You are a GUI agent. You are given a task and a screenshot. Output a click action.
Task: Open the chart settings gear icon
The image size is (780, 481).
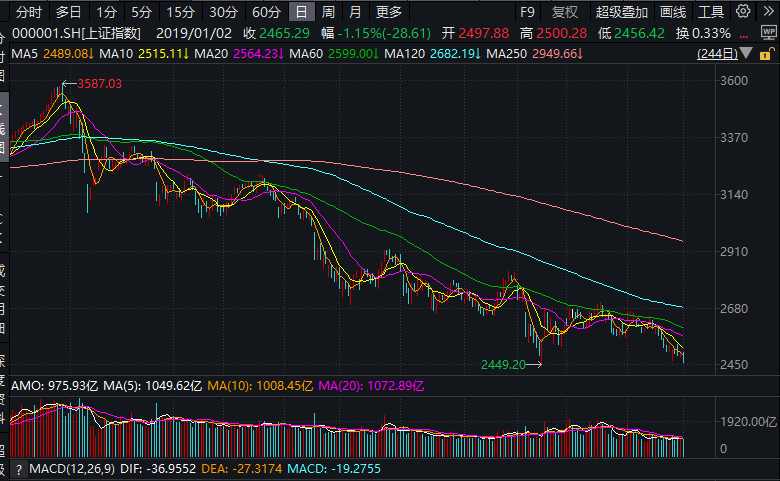tap(743, 11)
